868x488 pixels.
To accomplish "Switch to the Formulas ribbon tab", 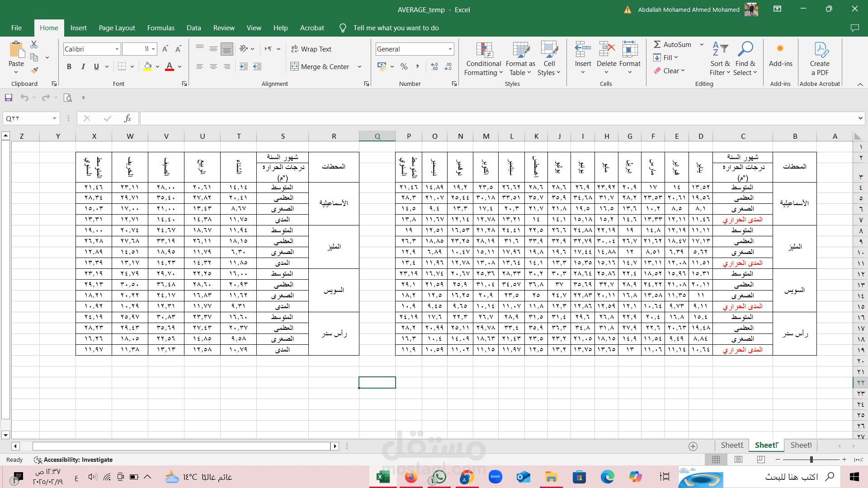I will 160,28.
